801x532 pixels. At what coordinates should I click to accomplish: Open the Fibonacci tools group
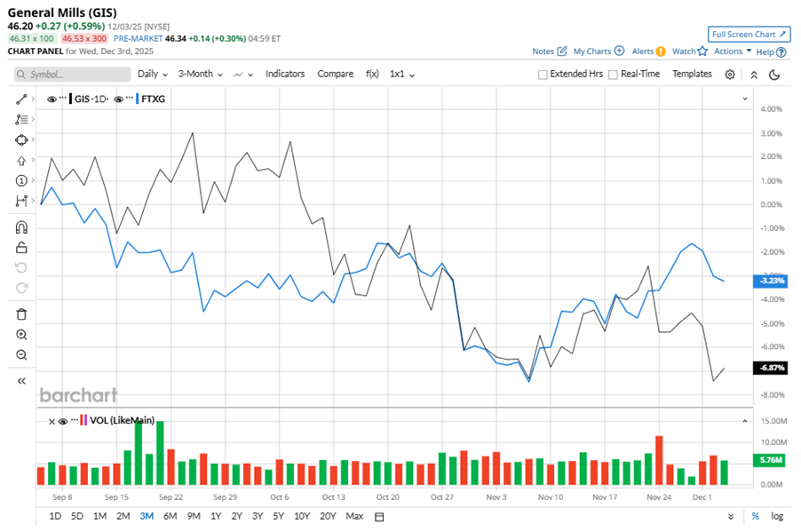tap(21, 120)
